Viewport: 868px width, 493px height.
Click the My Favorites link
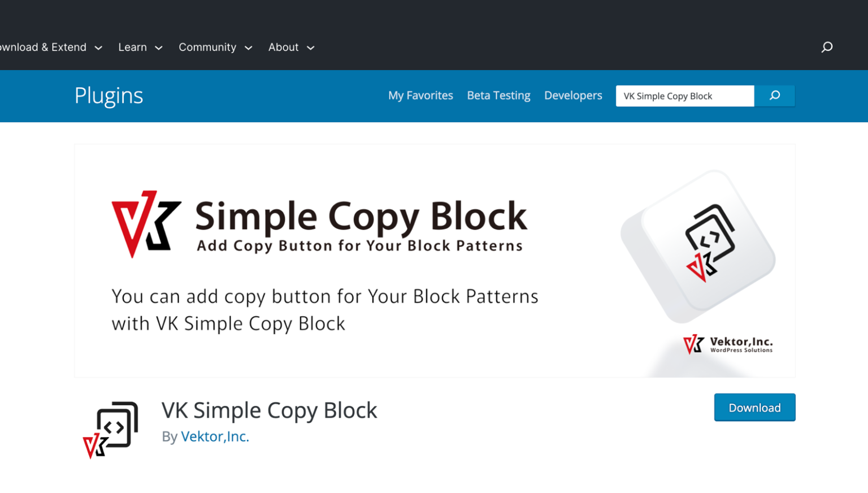click(420, 95)
